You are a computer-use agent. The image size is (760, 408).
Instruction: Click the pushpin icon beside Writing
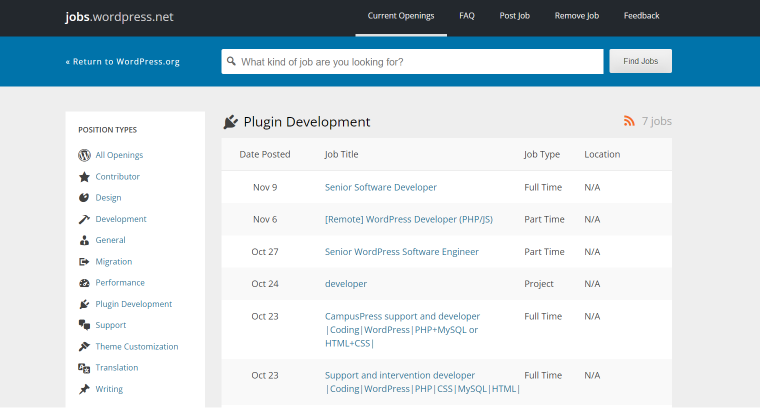click(84, 389)
